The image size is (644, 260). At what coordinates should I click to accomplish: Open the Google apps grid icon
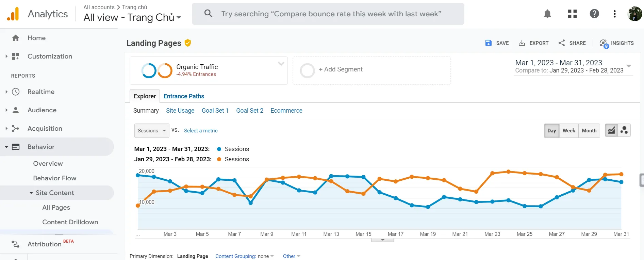[572, 14]
